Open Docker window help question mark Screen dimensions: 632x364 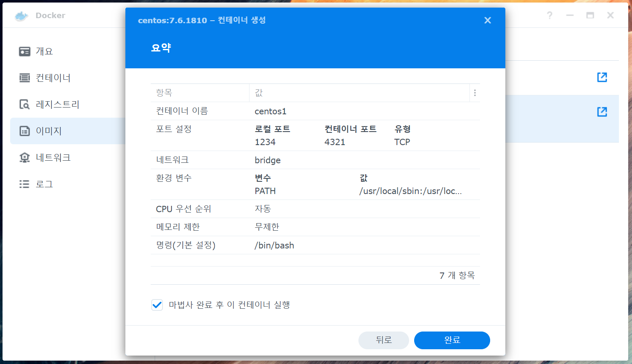pyautogui.click(x=550, y=16)
